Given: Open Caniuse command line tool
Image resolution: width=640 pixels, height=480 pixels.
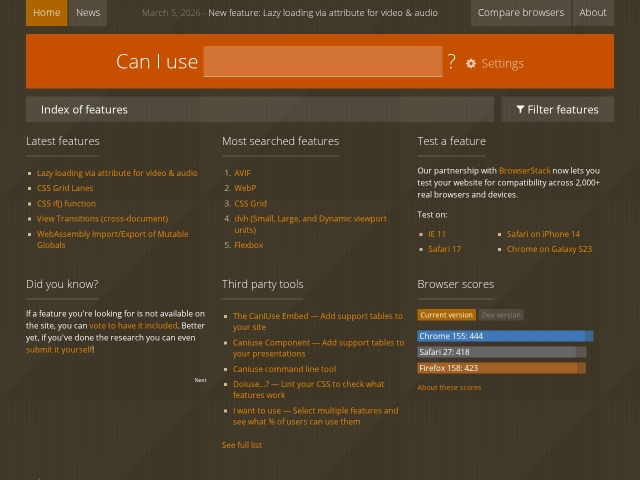Looking at the screenshot, I should pos(284,369).
